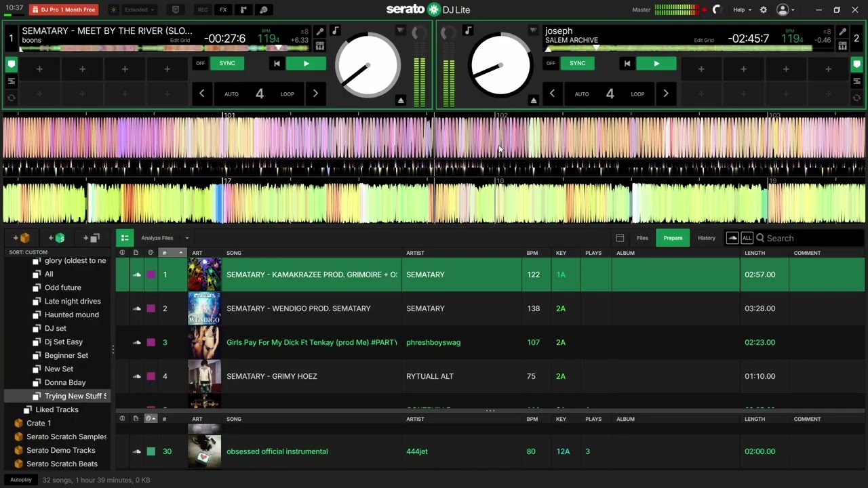Open the Practice Mode headphone icon
This screenshot has height=488, width=868.
coord(264,10)
